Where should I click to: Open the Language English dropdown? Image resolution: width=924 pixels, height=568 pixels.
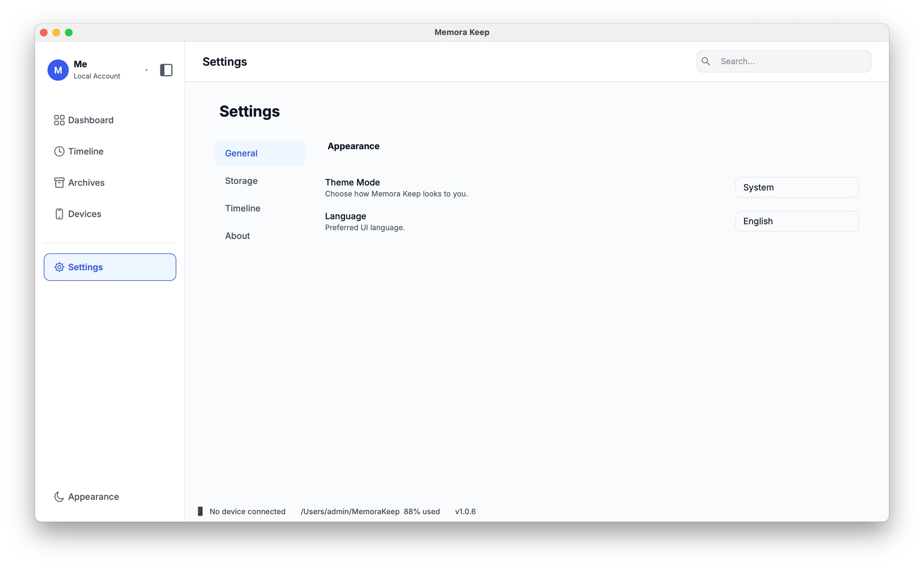(x=796, y=221)
